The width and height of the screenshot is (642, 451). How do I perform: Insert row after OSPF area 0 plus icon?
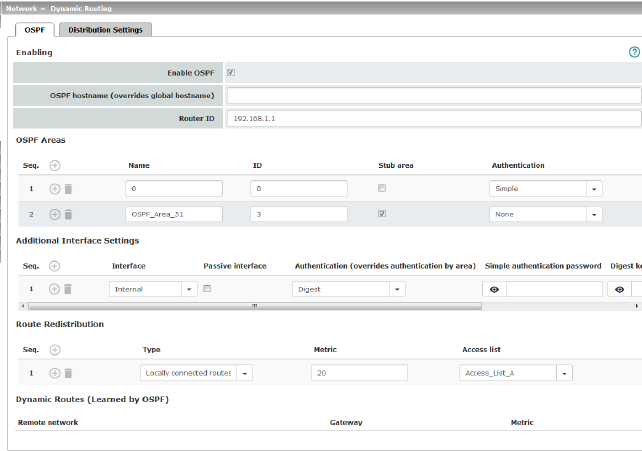click(55, 189)
